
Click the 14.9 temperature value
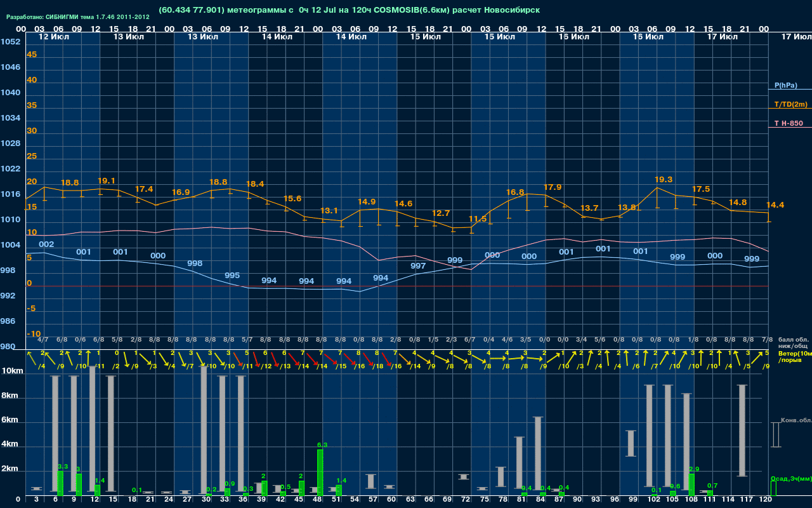coord(367,202)
